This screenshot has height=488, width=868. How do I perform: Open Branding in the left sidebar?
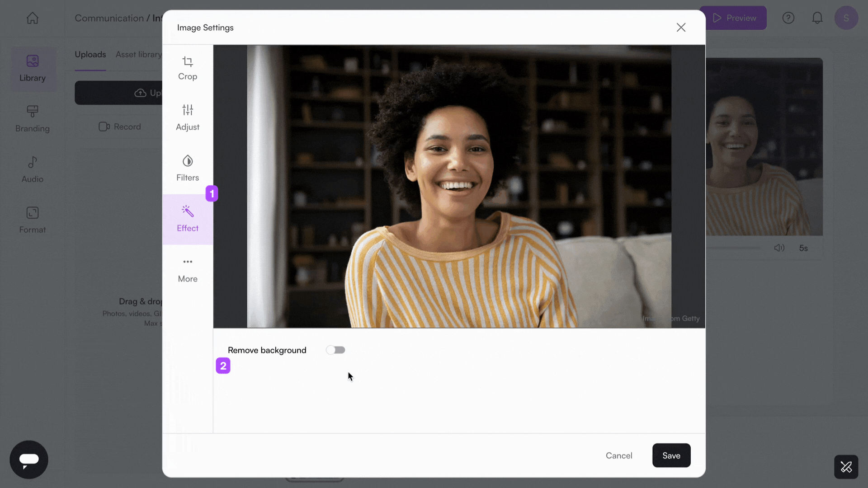click(33, 119)
